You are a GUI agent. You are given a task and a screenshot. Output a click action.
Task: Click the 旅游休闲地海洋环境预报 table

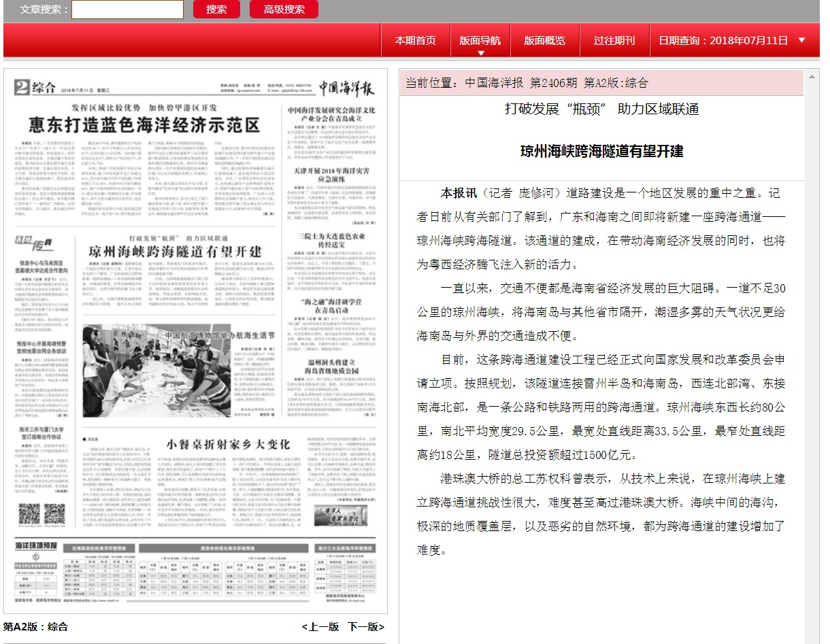click(224, 571)
